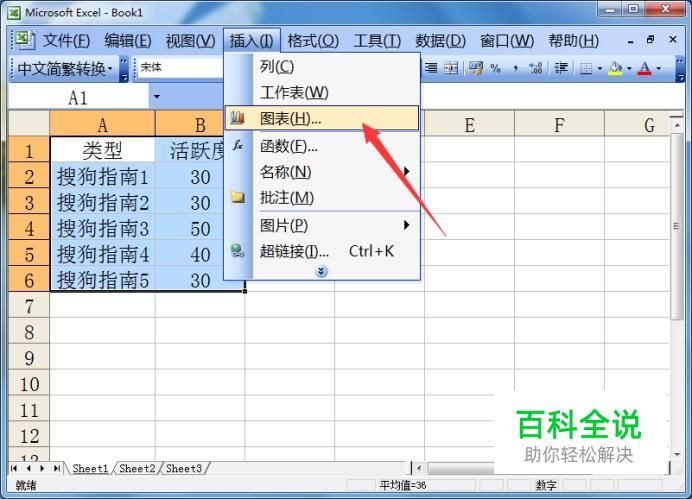The image size is (692, 499).
Task: Open the 编辑(E) menu
Action: point(128,41)
